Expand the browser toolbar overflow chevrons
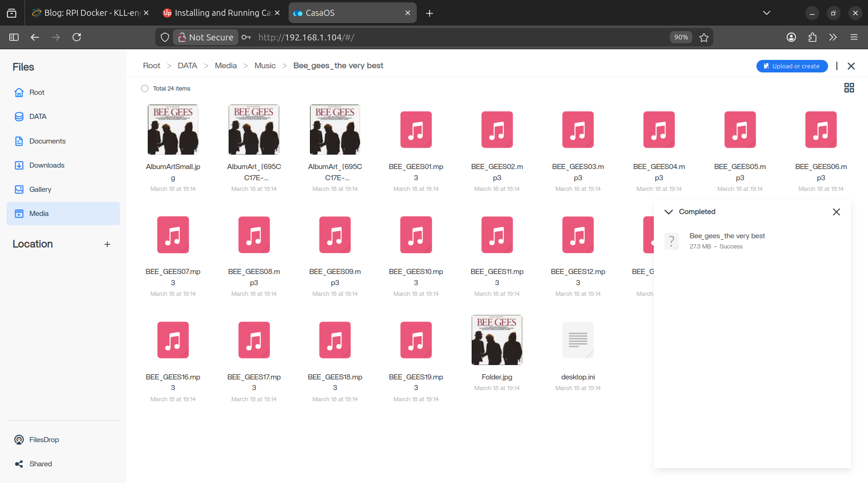The width and height of the screenshot is (868, 483). (x=833, y=37)
